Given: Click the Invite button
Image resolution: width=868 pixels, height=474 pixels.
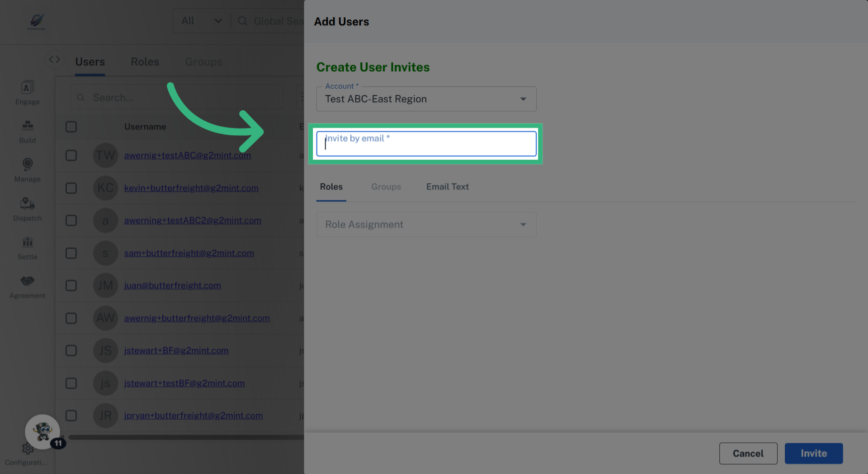Looking at the screenshot, I should click(x=813, y=453).
